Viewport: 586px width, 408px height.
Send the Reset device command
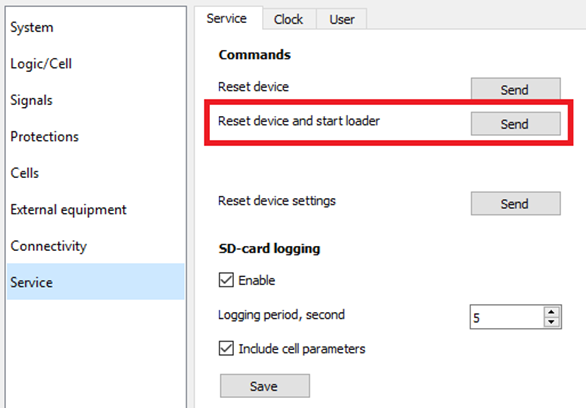[515, 89]
